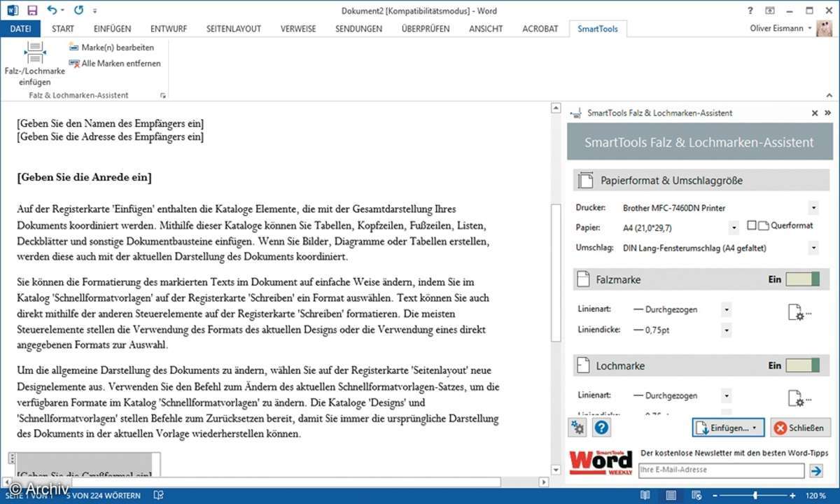840x504 pixels.
Task: Open the Papier size dropdown
Action: tap(734, 227)
